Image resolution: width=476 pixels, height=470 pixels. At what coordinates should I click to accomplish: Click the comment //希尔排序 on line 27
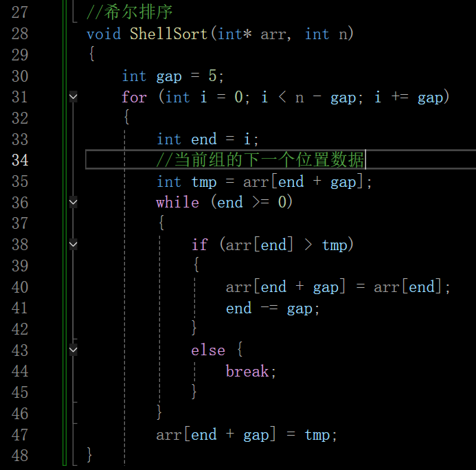click(x=130, y=12)
